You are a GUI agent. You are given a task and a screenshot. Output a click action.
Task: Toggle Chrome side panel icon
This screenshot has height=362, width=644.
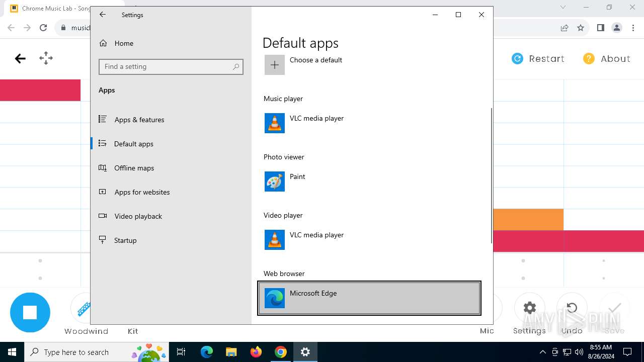(x=600, y=28)
